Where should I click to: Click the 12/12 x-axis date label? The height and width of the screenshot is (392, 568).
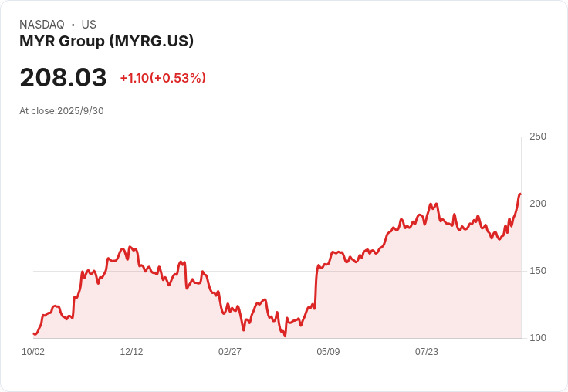coord(131,352)
